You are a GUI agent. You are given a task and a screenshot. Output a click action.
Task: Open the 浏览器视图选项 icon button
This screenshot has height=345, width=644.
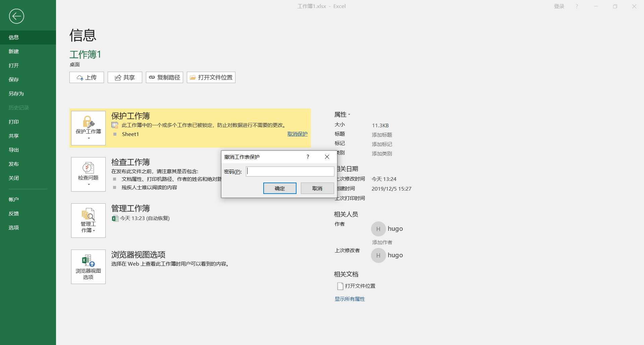(88, 267)
